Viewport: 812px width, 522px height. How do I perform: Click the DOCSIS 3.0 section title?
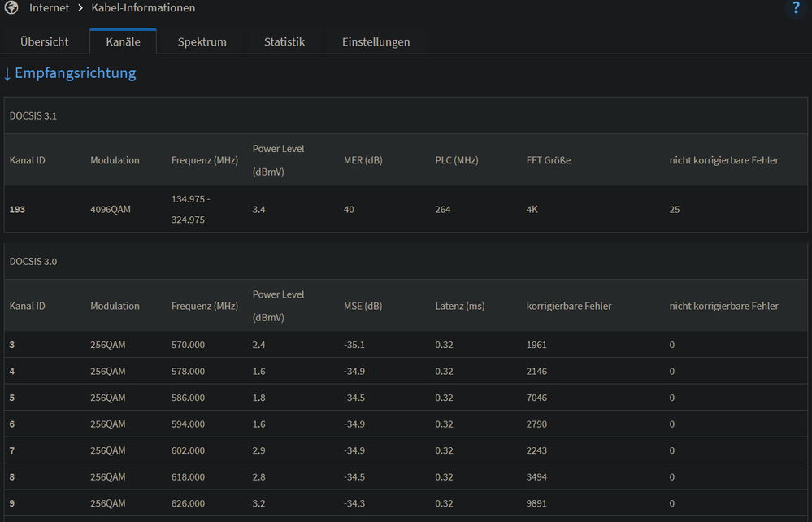pos(33,262)
